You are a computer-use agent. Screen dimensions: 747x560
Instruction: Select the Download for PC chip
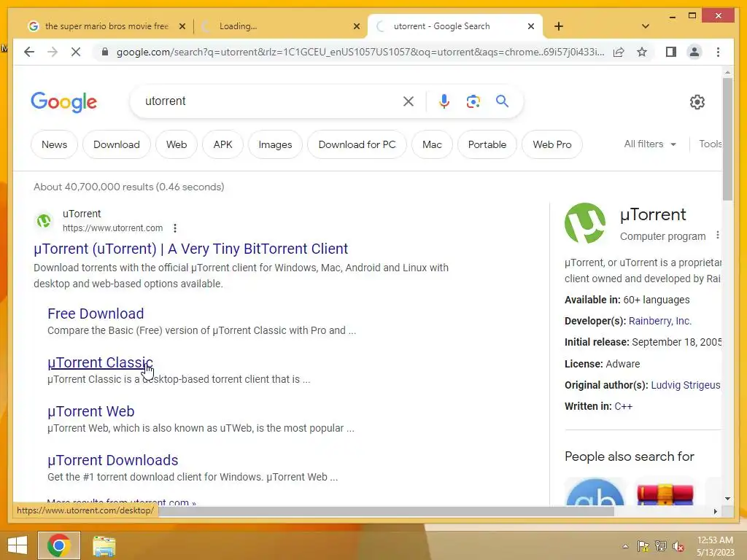click(x=357, y=144)
